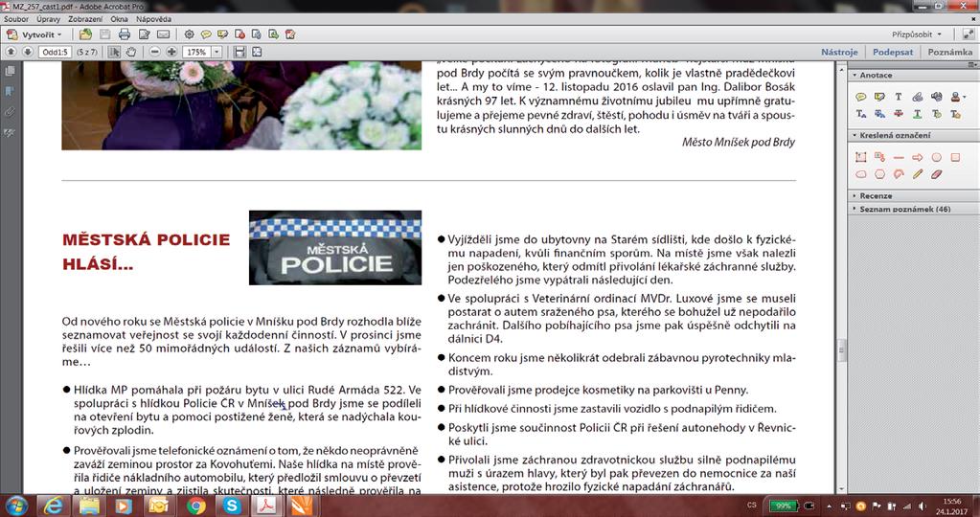Viewport: 980px width, 517px height.
Task: Select the Record Audio comment tool
Action: pos(936,97)
